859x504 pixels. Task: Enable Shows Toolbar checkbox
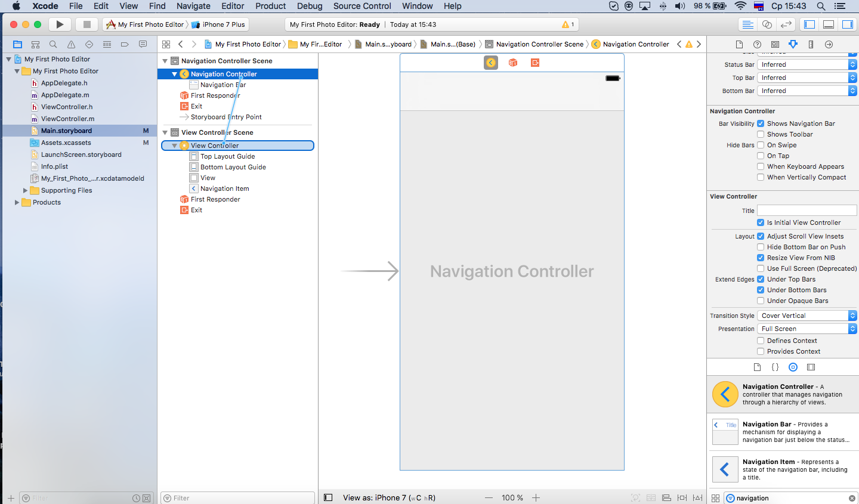point(761,134)
